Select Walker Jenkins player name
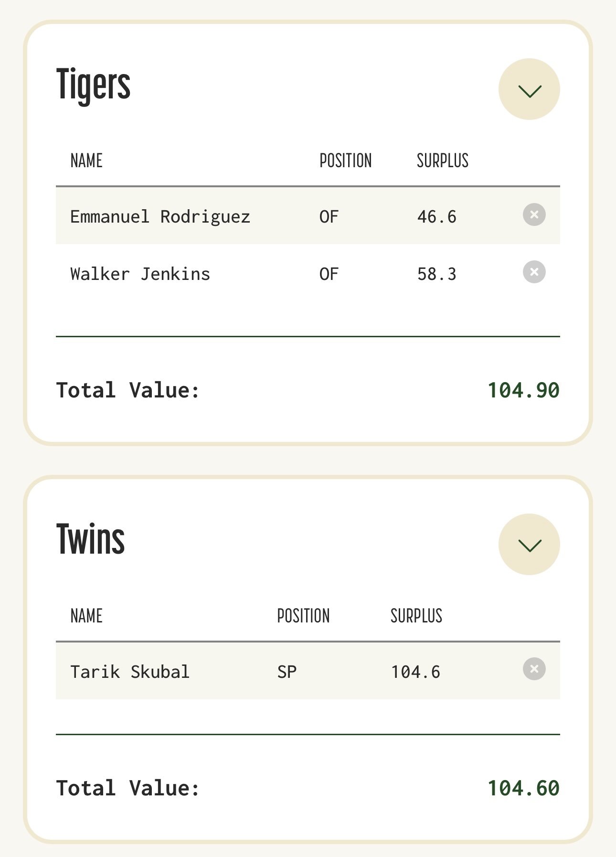 (x=140, y=274)
